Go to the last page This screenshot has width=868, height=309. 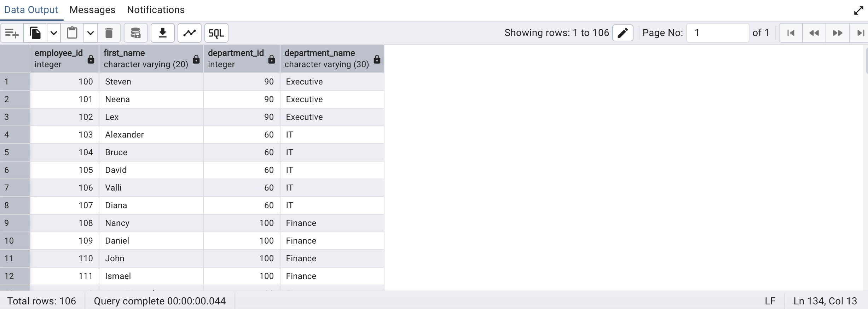pyautogui.click(x=860, y=33)
